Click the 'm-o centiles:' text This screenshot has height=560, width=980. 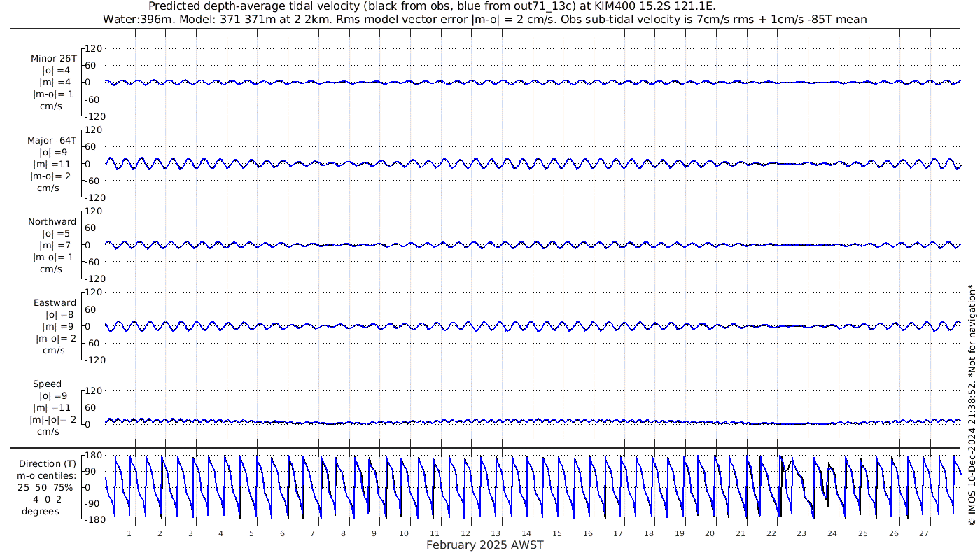click(x=46, y=475)
